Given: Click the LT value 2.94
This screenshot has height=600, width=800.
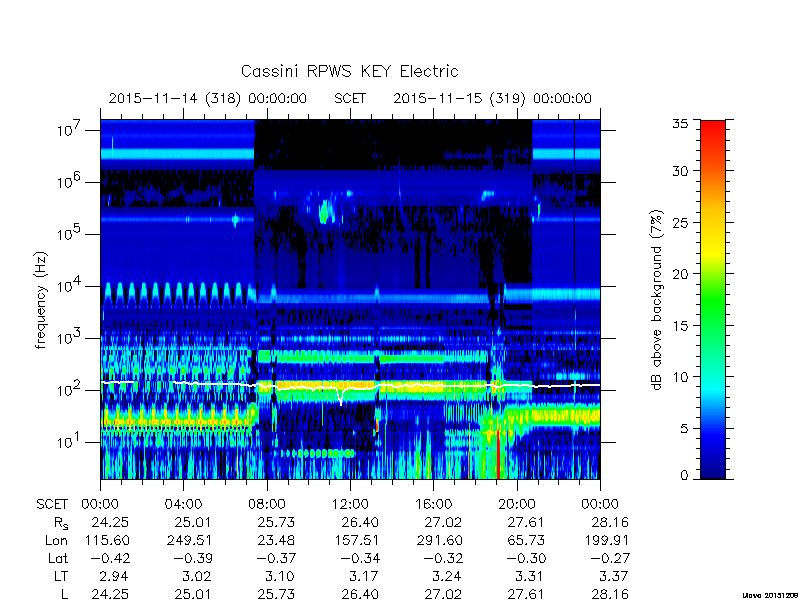Looking at the screenshot, I should (114, 576).
